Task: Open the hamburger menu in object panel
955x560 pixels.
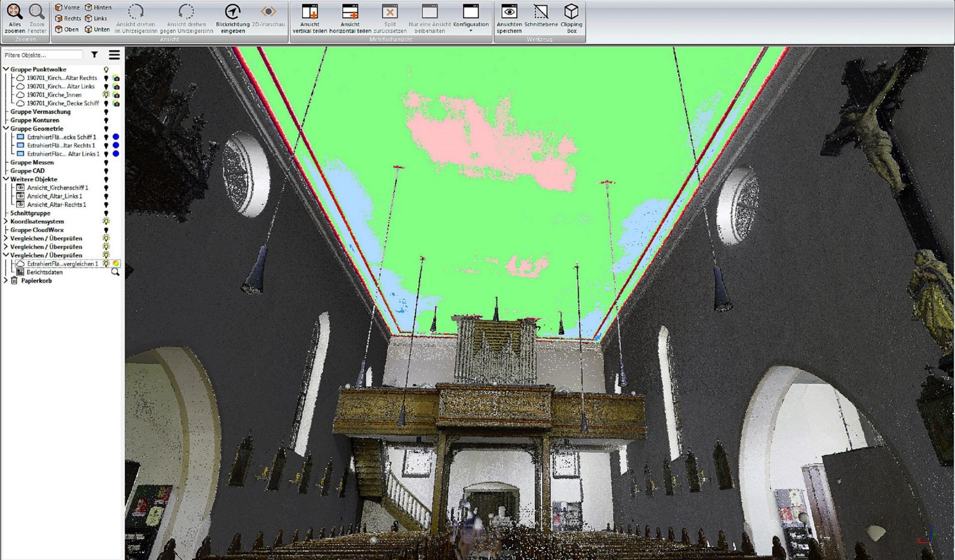Action: pos(114,55)
